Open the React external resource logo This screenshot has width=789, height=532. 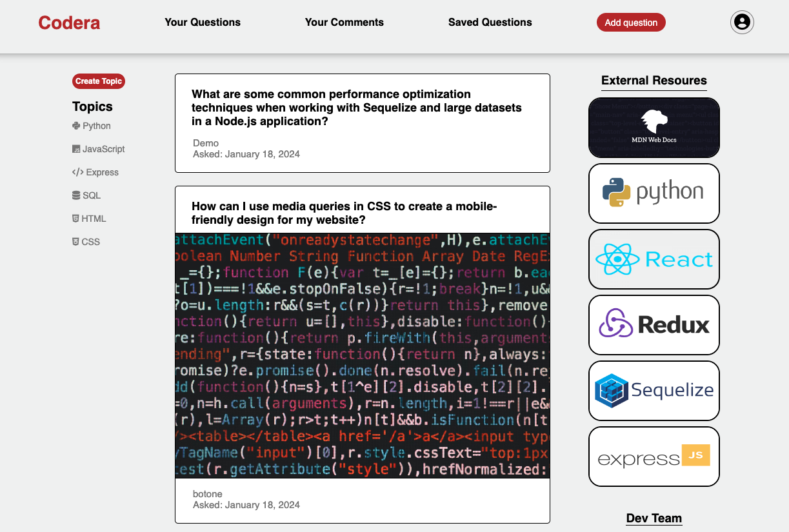tap(654, 259)
